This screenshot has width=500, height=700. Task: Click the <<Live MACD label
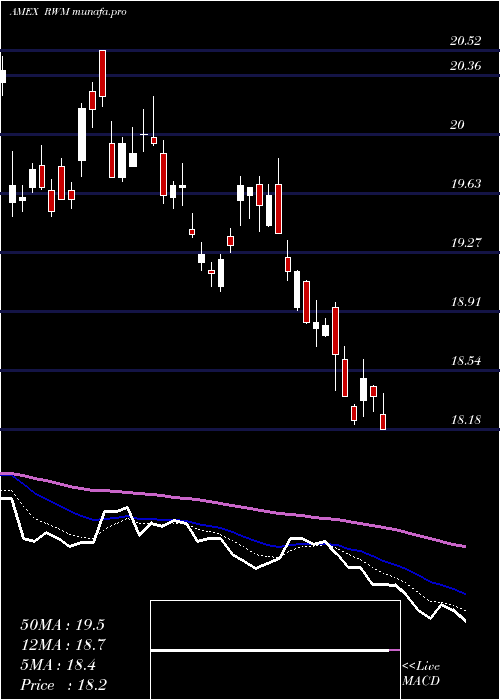[421, 673]
